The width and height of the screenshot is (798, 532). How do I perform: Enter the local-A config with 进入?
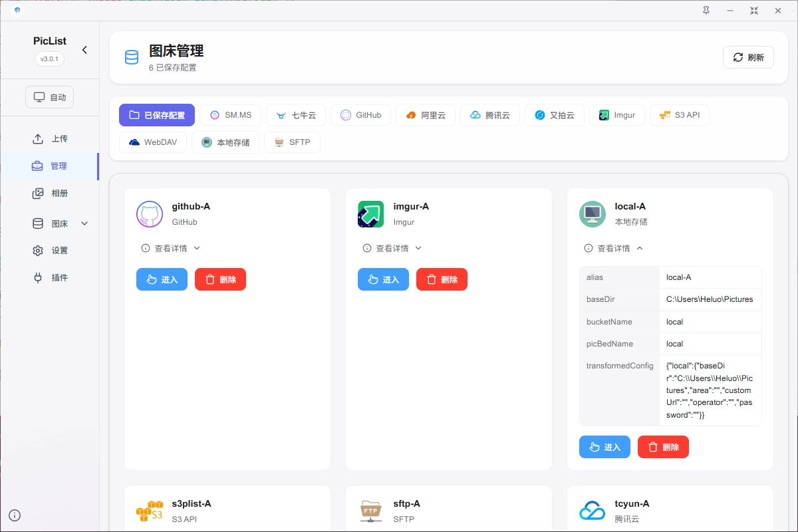[x=604, y=447]
